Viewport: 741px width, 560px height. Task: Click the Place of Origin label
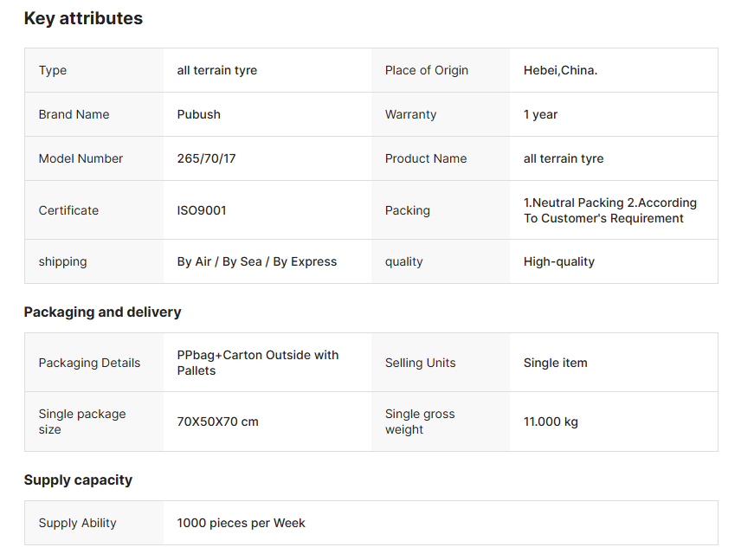click(426, 70)
